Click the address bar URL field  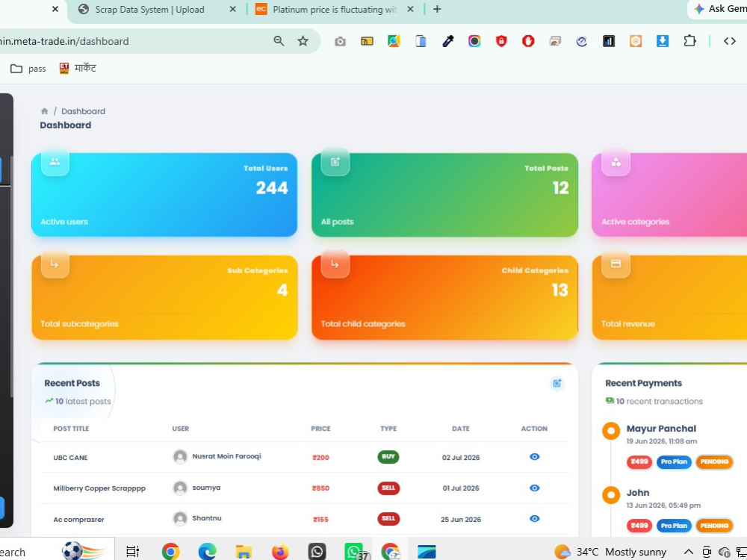tap(134, 41)
